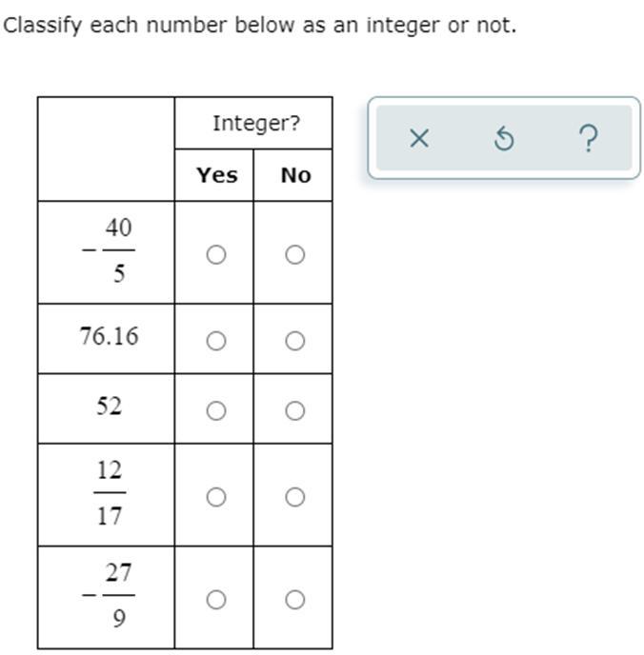The width and height of the screenshot is (644, 655).
Task: Click the Yes column header
Action: [x=217, y=175]
